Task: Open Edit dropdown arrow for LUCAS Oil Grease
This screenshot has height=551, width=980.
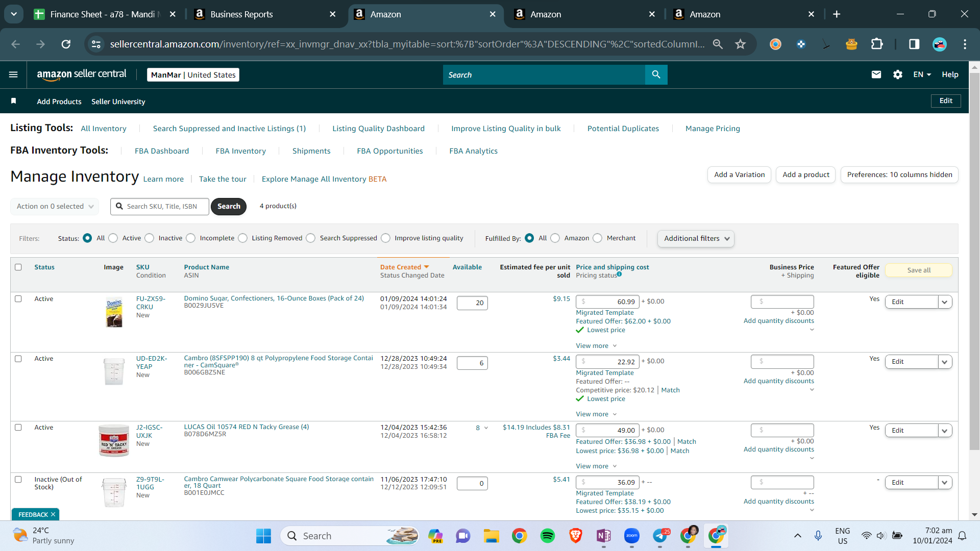Action: (x=945, y=431)
